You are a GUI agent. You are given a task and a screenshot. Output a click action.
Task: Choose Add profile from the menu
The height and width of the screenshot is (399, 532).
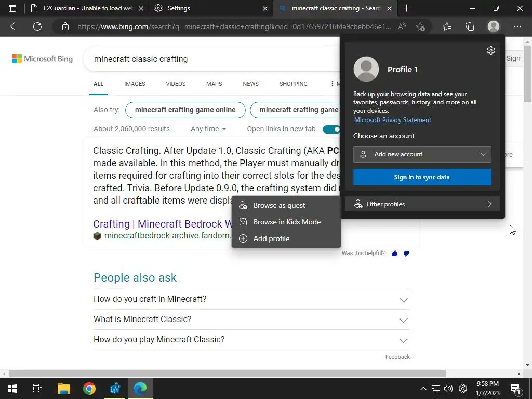pyautogui.click(x=286, y=238)
